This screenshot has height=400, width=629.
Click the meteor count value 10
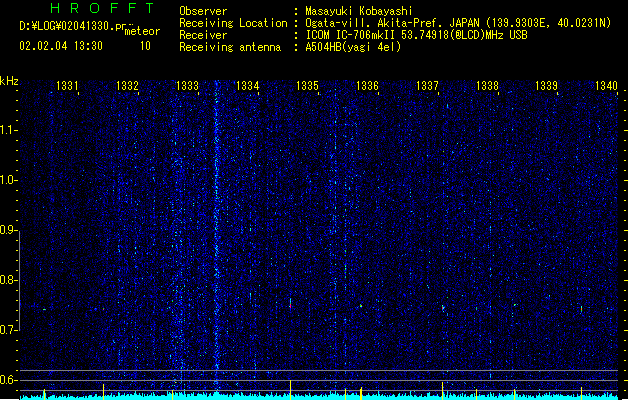tap(145, 46)
